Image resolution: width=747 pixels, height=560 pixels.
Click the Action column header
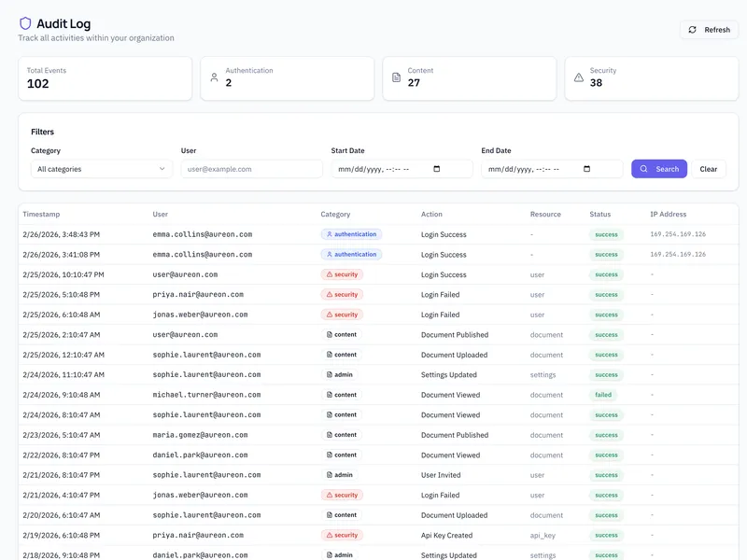coord(431,215)
